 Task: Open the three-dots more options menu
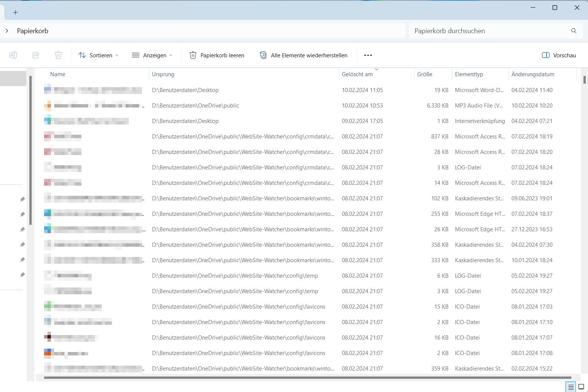pyautogui.click(x=368, y=55)
